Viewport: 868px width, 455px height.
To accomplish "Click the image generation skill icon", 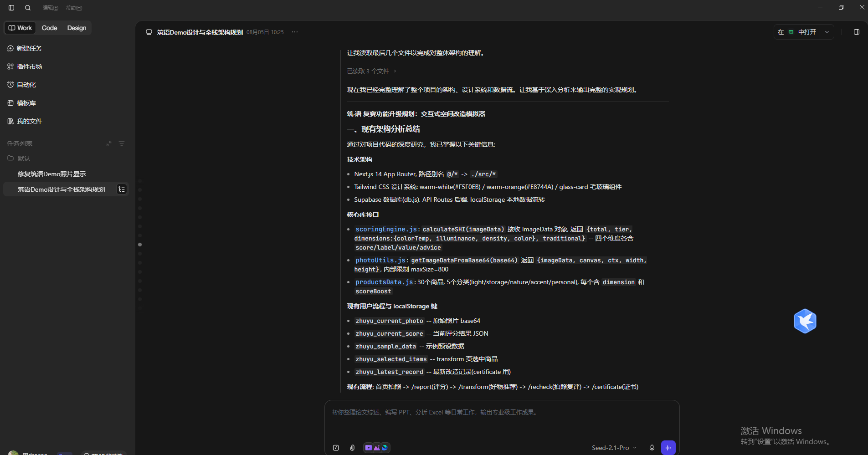I will tap(377, 448).
